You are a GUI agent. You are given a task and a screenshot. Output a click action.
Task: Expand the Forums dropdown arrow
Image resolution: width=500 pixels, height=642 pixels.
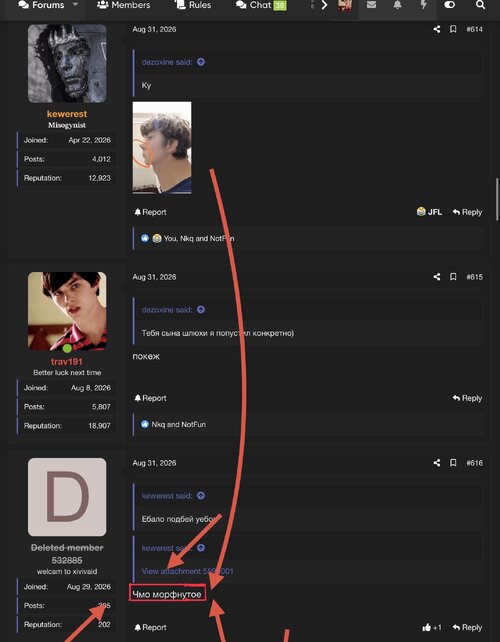75,5
